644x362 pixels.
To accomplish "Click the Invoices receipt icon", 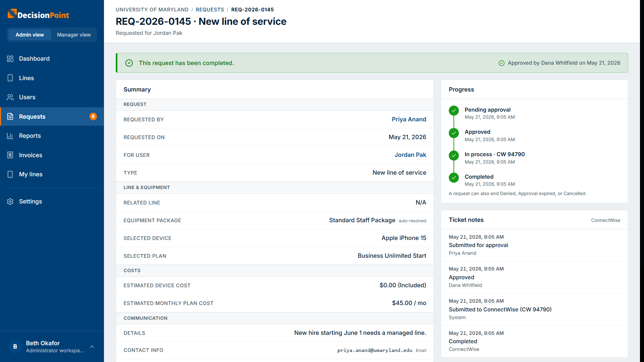I will [10, 155].
